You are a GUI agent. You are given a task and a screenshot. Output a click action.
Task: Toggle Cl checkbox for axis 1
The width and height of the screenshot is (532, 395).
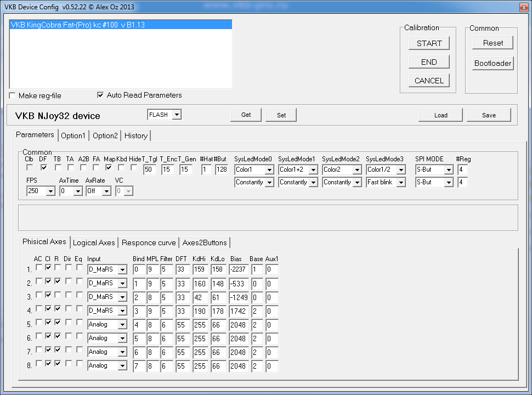48,267
